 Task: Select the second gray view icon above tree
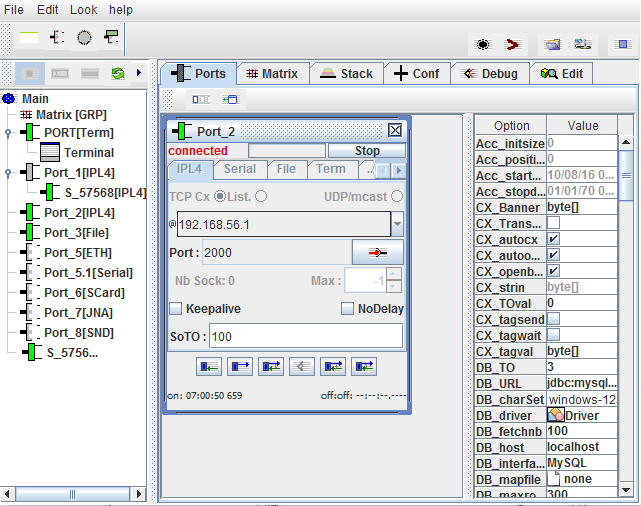tap(60, 74)
